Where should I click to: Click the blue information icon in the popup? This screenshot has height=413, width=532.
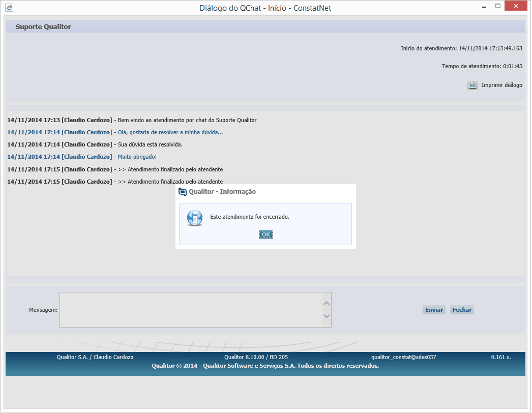tap(194, 217)
